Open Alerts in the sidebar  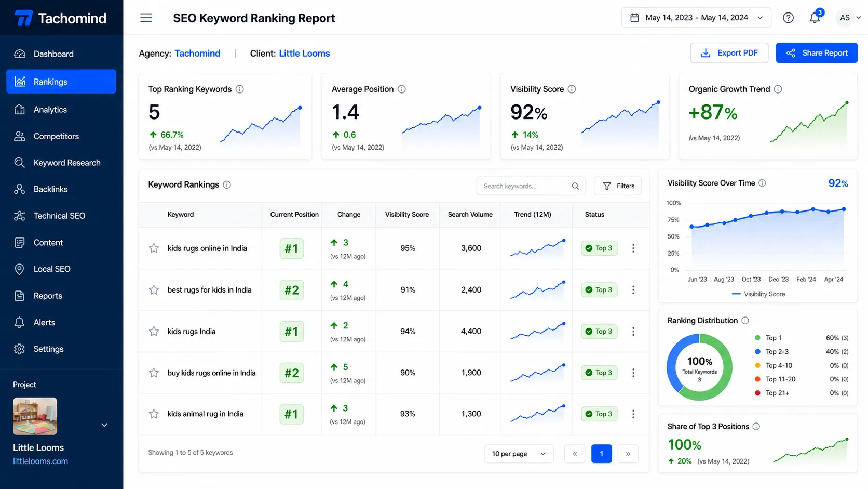61,323
